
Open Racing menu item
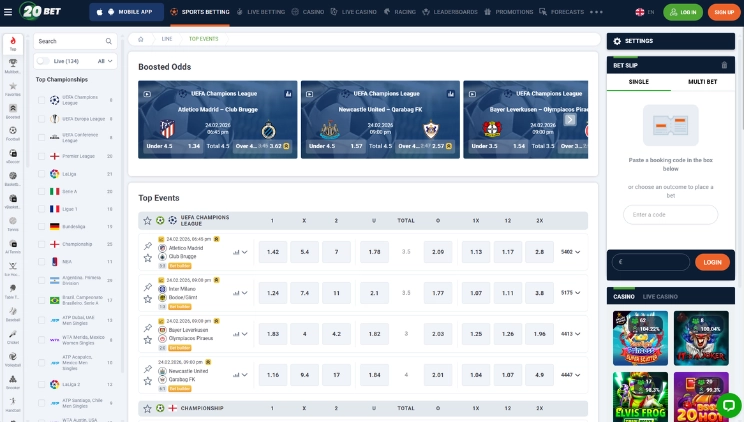click(400, 12)
